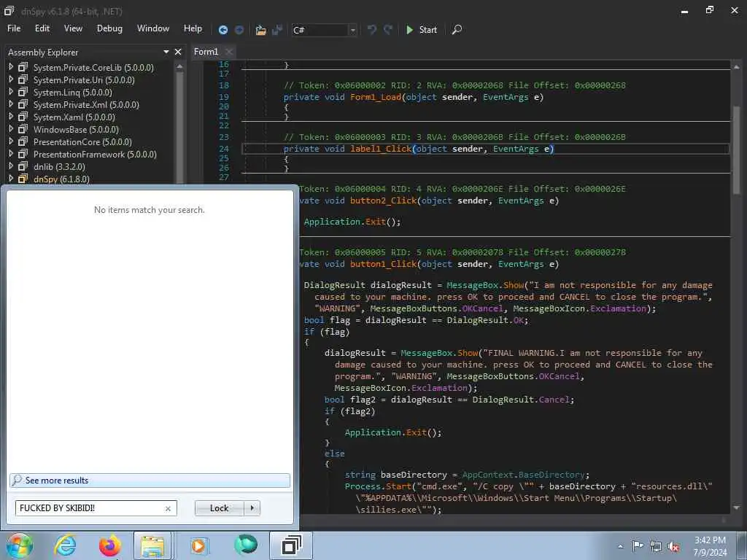Screen dimensions: 747x560
Task: Open the shutdown options arrow beside Lock
Action: pyautogui.click(x=252, y=508)
